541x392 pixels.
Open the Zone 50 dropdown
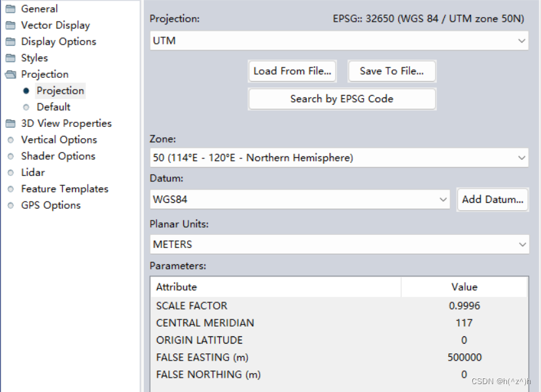pos(339,158)
